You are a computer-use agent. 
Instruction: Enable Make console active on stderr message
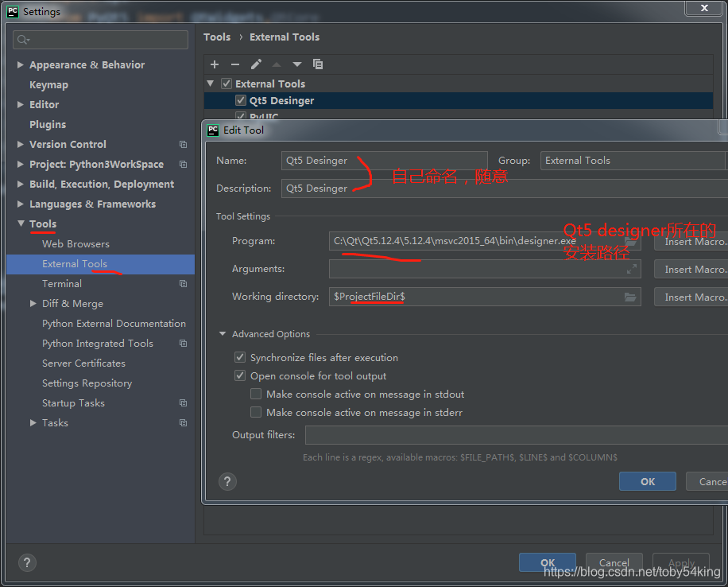(256, 412)
